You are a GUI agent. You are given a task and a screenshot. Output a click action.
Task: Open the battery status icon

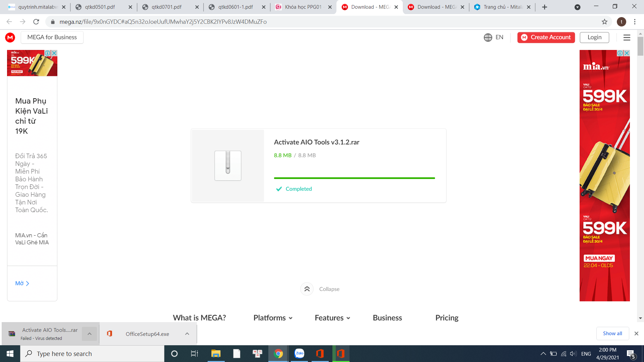[x=553, y=354]
